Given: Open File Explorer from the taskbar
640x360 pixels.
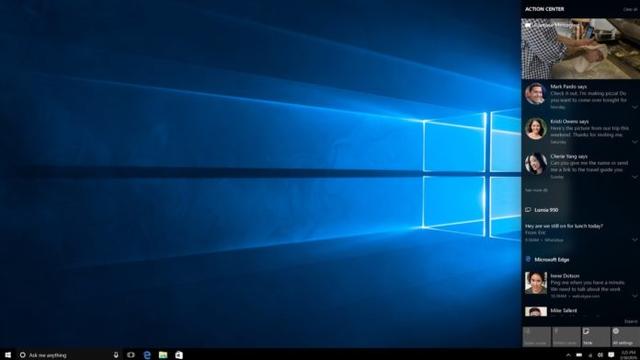Looking at the screenshot, I should coord(163,355).
